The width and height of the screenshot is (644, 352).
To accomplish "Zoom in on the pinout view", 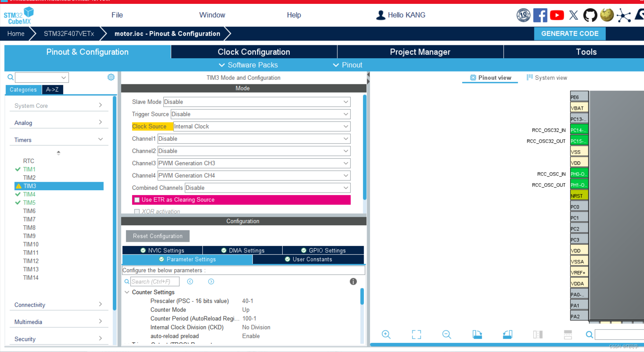I will 386,334.
